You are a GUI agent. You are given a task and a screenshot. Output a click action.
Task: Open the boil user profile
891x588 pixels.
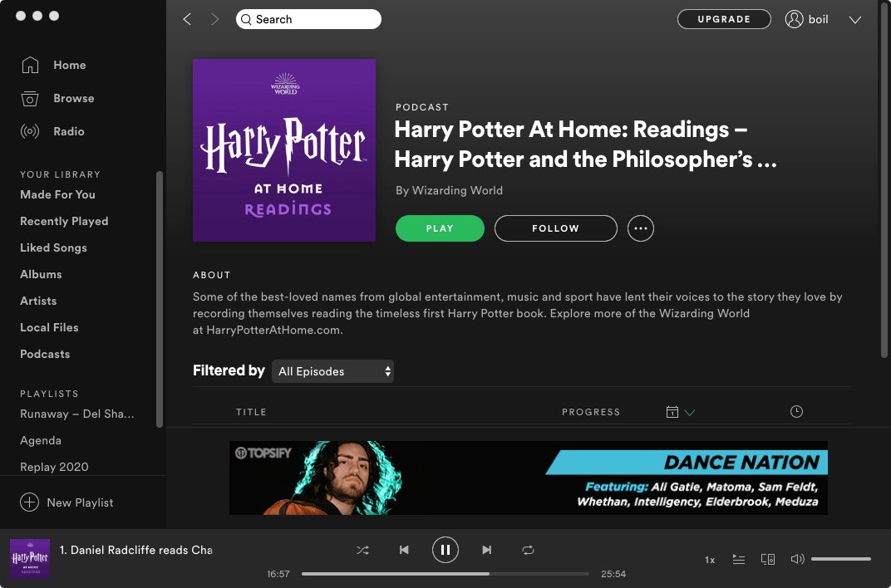pos(807,19)
